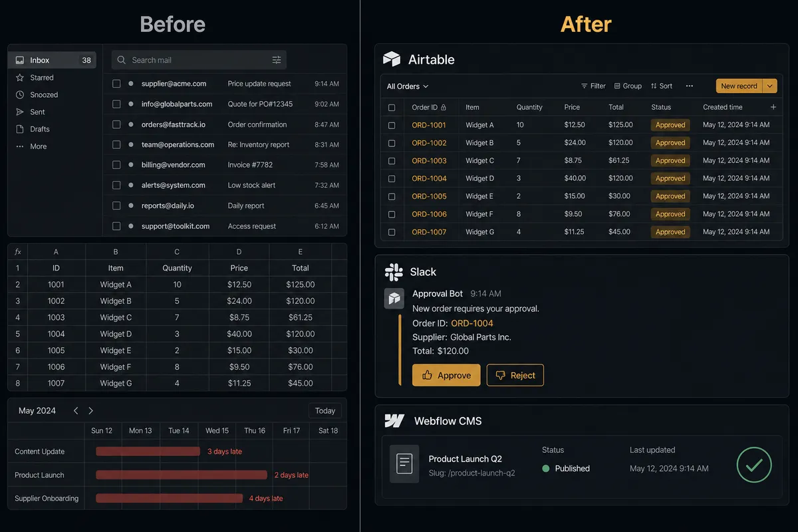Sort by Created time column header
This screenshot has height=532, width=798.
pos(722,107)
